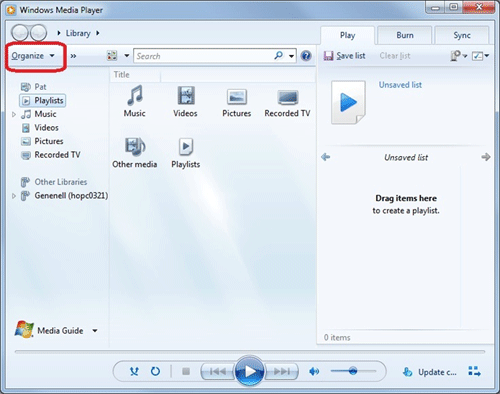Click the seek progress bar
Screen dimensions: 500x394
[250, 352]
